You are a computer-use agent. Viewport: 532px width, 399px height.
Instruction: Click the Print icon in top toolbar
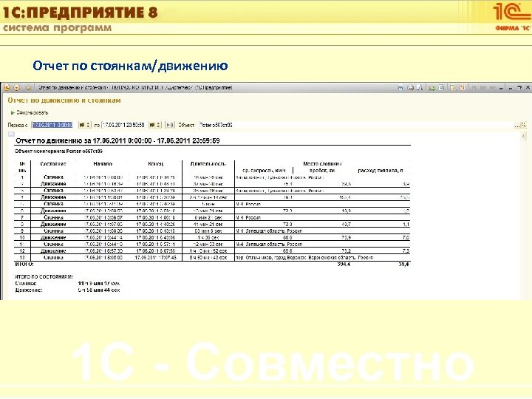tap(411, 87)
